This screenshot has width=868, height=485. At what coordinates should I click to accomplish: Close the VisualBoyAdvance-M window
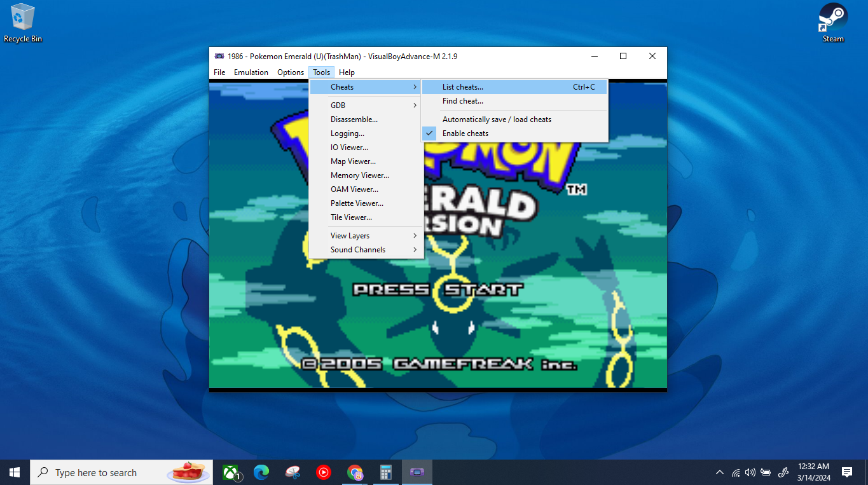[652, 56]
